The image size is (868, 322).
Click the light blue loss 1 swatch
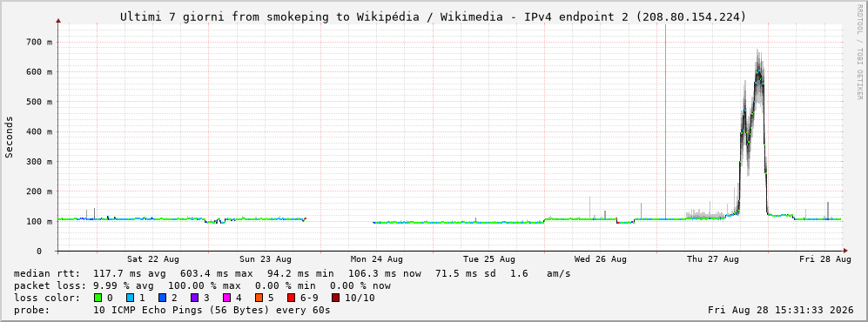pyautogui.click(x=131, y=299)
